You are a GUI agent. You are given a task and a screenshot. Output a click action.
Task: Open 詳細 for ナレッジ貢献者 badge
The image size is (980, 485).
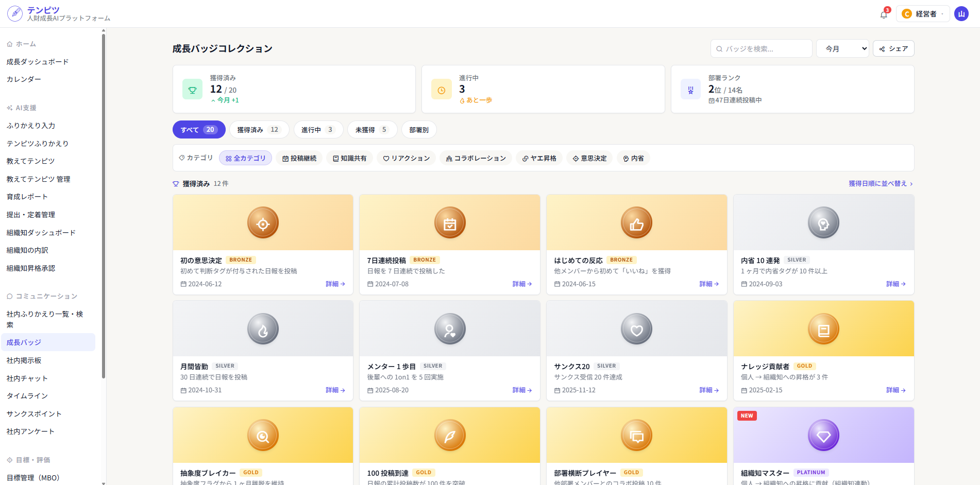point(896,390)
